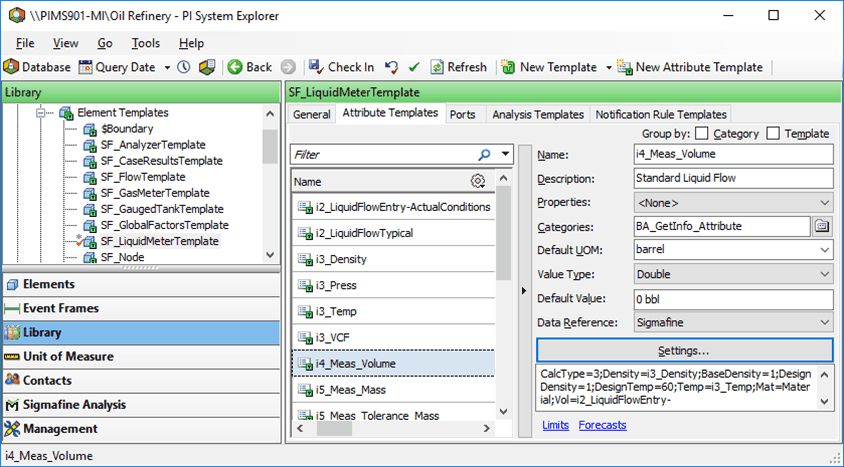Image resolution: width=844 pixels, height=467 pixels.
Task: Open the Contacts section
Action: (x=141, y=380)
